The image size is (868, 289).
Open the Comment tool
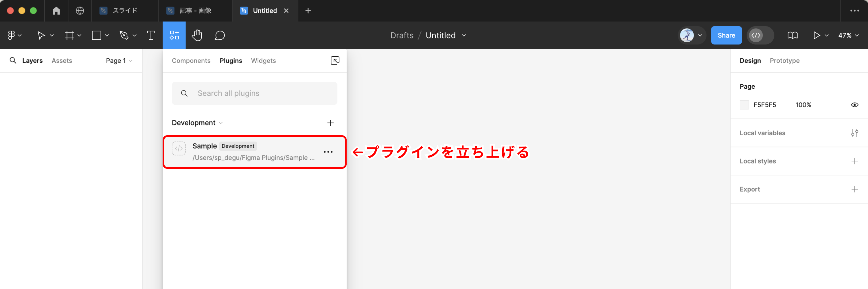(x=220, y=35)
